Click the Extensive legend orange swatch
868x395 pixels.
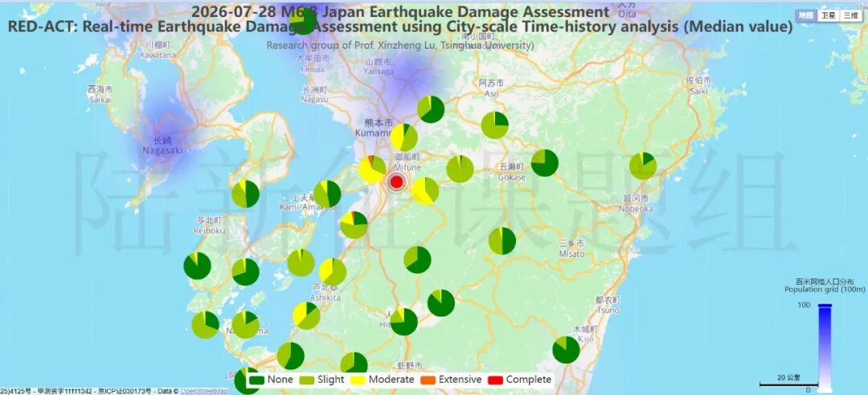(428, 380)
